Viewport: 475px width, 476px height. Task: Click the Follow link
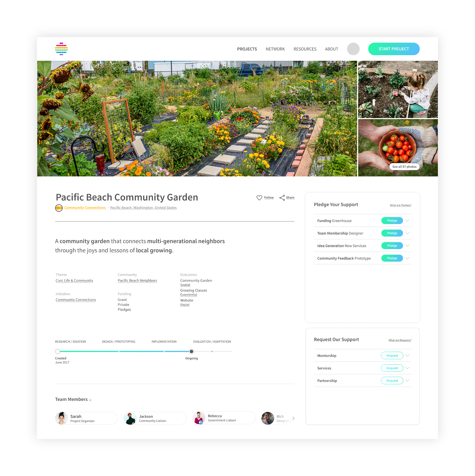[x=269, y=198]
